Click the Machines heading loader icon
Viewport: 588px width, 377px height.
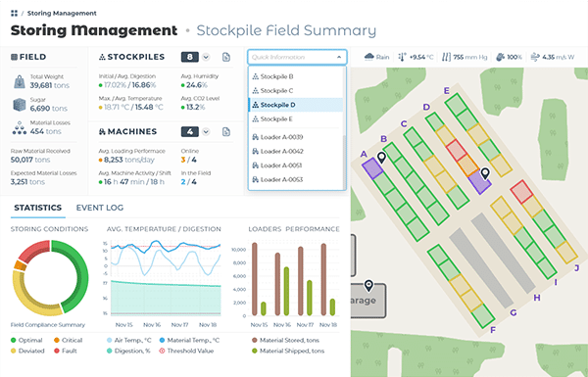point(102,131)
